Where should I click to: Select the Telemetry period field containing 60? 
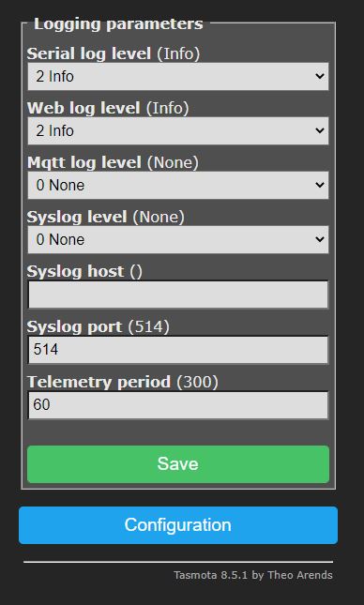click(178, 405)
